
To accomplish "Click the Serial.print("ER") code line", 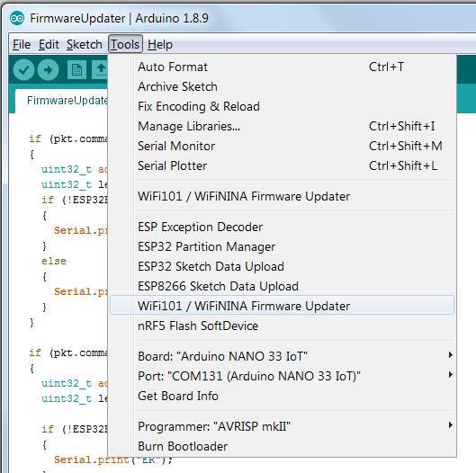I will pyautogui.click(x=113, y=460).
